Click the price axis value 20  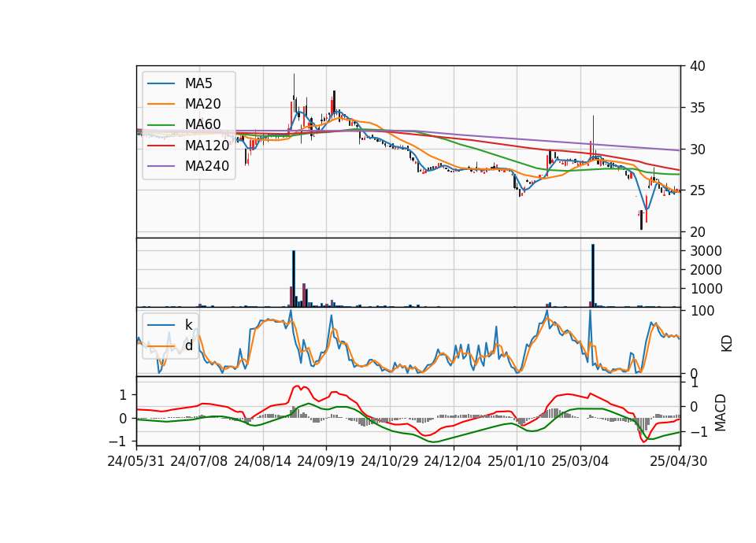point(697,232)
